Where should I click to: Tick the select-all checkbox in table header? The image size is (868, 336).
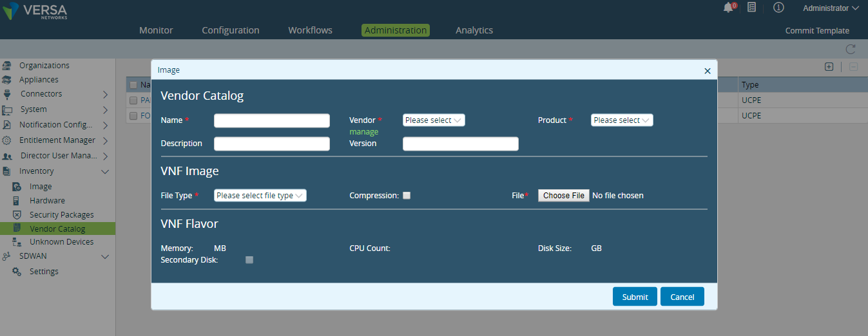tap(133, 85)
